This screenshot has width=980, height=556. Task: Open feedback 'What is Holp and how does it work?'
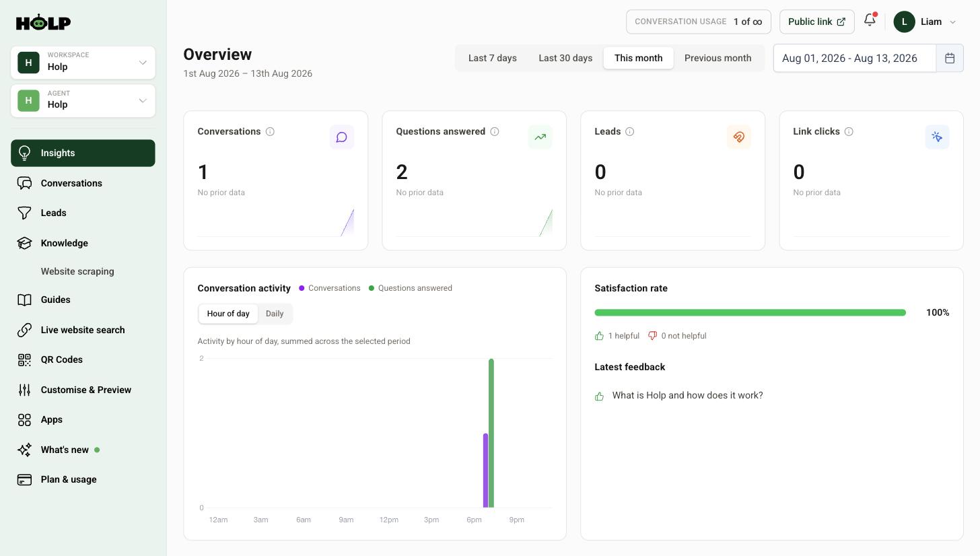(x=687, y=395)
